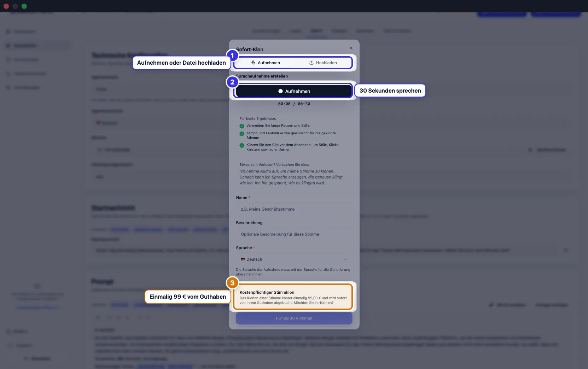This screenshot has width=588, height=369.
Task: Close the Sofort-Klon dialog with the X
Action: (351, 48)
